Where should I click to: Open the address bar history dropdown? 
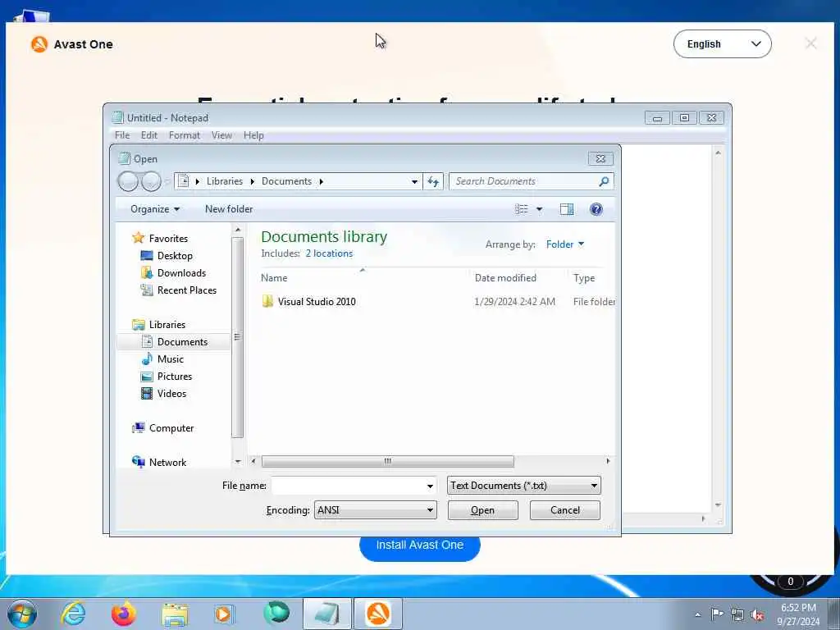(414, 181)
